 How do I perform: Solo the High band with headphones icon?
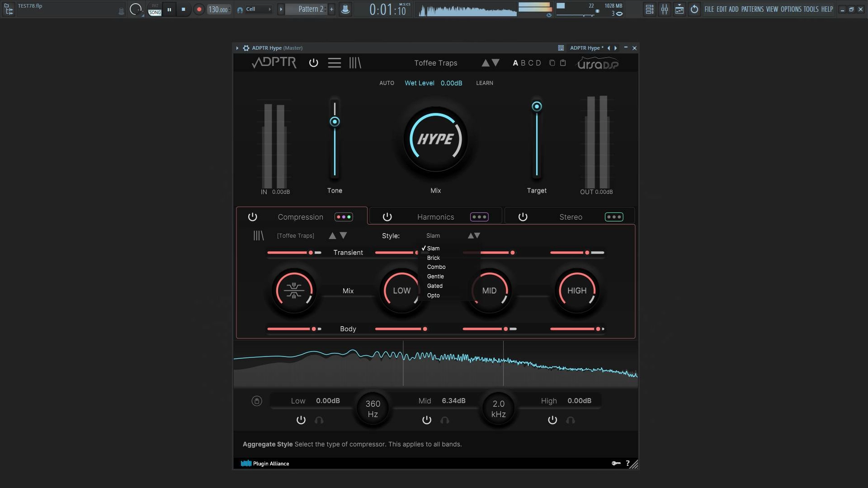(571, 420)
